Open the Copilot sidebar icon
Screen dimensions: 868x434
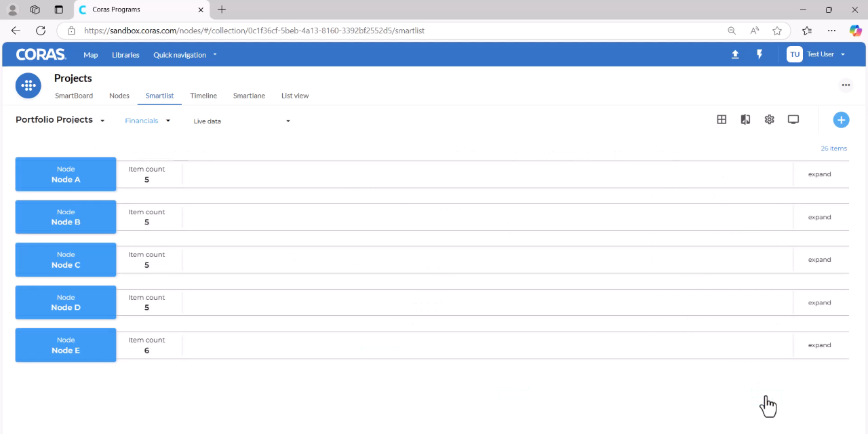[x=856, y=31]
